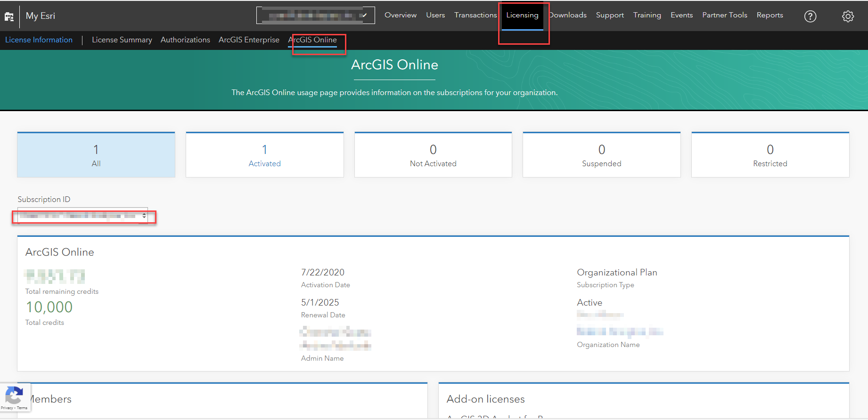This screenshot has height=420, width=868.
Task: Click the Subscription ID label
Action: (44, 200)
